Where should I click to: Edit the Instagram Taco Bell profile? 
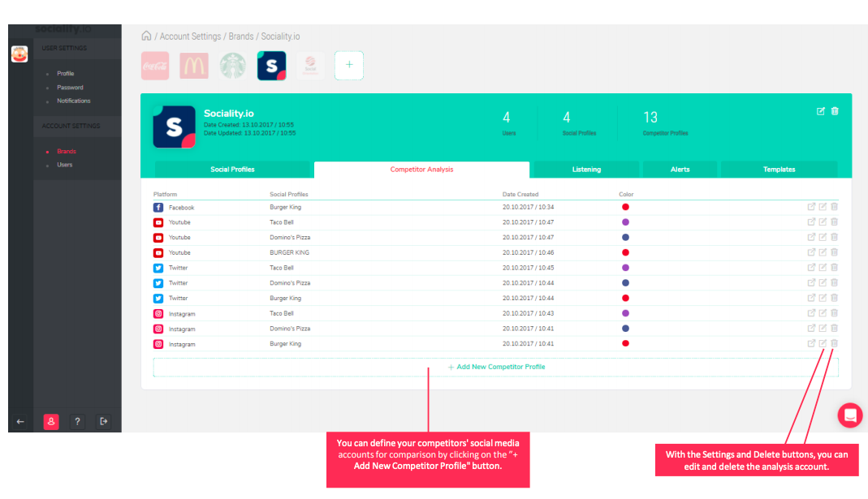(823, 313)
